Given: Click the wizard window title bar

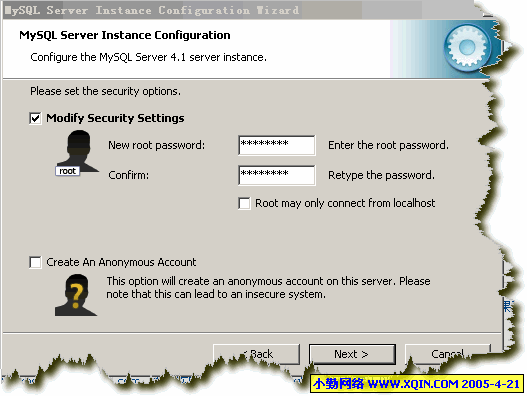Looking at the screenshot, I should (239, 10).
